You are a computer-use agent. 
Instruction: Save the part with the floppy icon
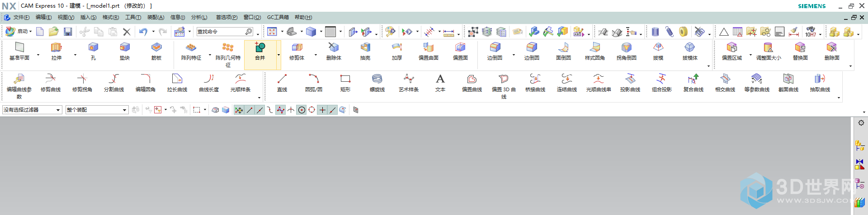68,32
